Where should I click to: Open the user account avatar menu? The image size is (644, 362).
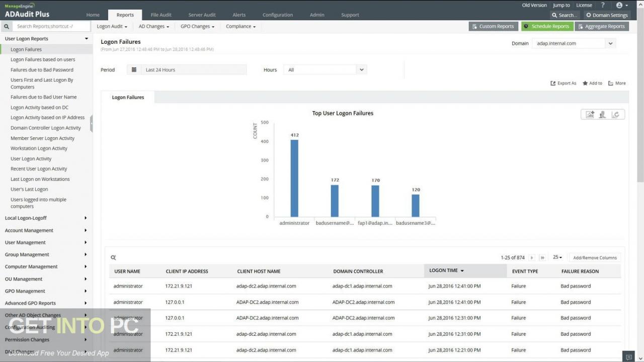[622, 5]
